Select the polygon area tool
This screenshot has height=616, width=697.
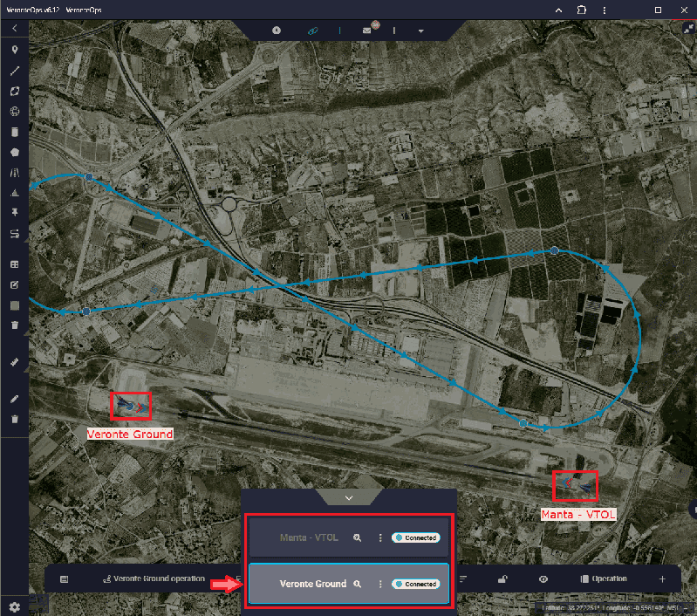[x=15, y=153]
